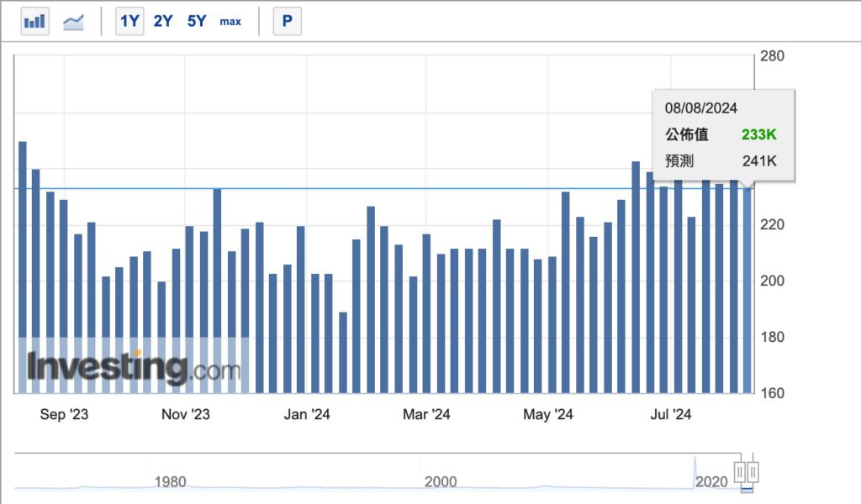Click the 08/08/2024 tooltip box
The image size is (861, 504).
pos(723,134)
